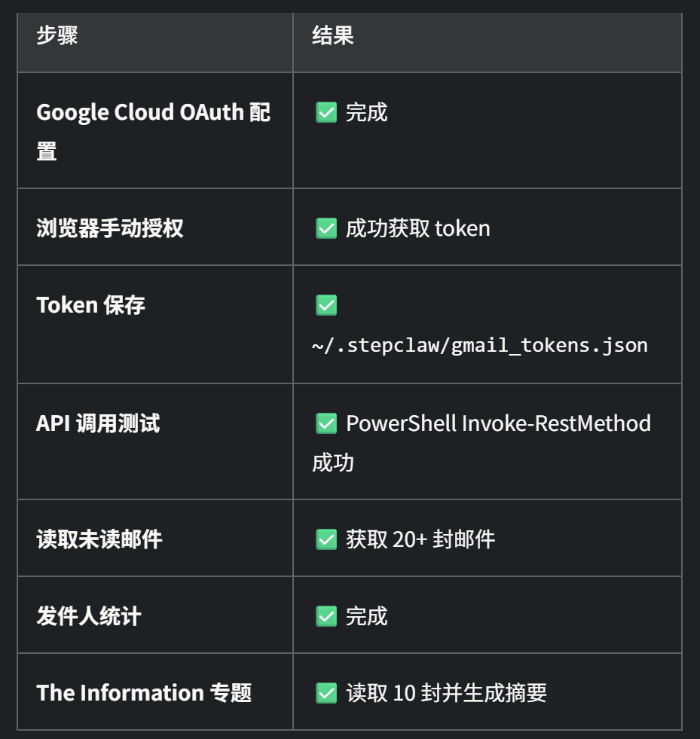The height and width of the screenshot is (739, 700).
Task: Click the Google Cloud OAuth 配置 cell
Action: 153,131
